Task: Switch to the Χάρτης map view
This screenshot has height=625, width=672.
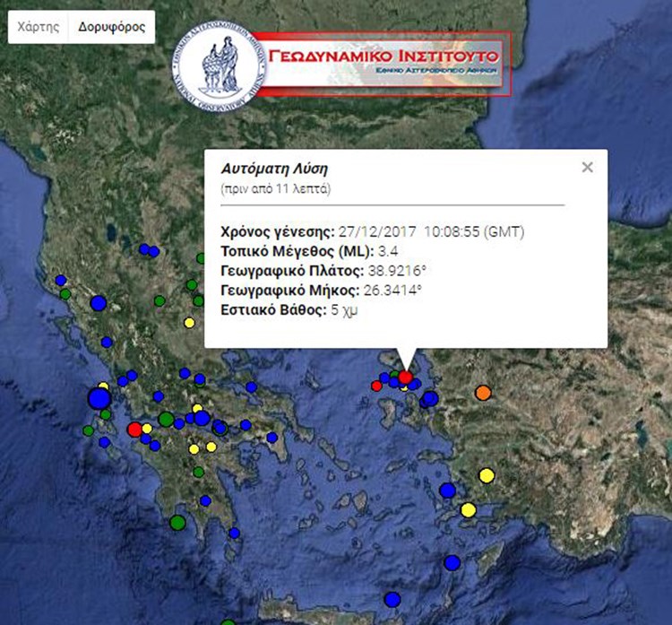Action: 39,27
